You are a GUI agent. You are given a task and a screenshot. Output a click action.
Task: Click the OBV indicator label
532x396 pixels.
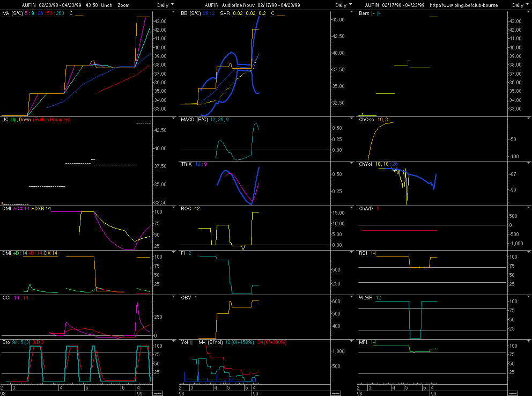[186, 298]
